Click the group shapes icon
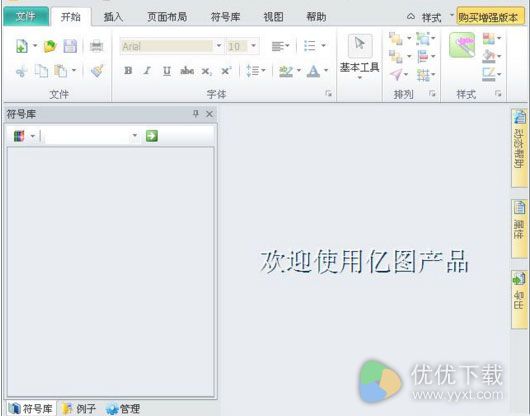This screenshot has width=530, height=416. [423, 39]
